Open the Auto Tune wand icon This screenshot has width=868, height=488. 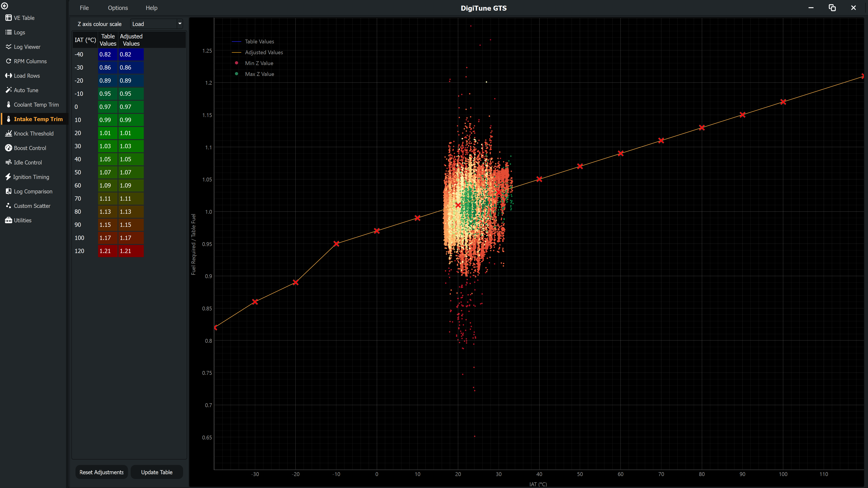(x=8, y=90)
